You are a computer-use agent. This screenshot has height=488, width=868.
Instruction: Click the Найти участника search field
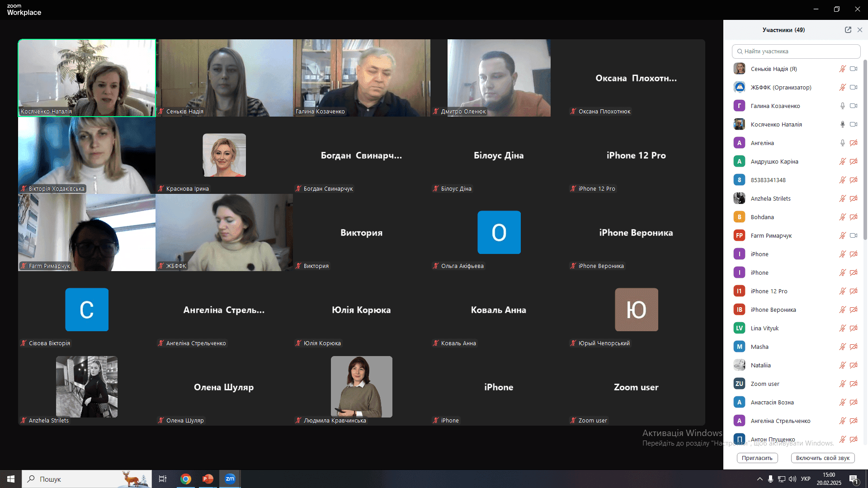point(796,52)
